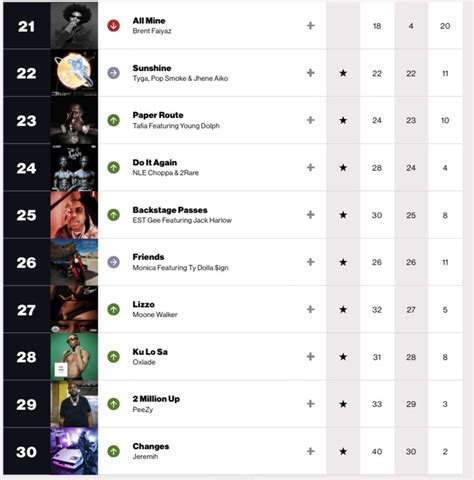
Task: Click the star icon in the Sunshine row
Action: pos(343,73)
